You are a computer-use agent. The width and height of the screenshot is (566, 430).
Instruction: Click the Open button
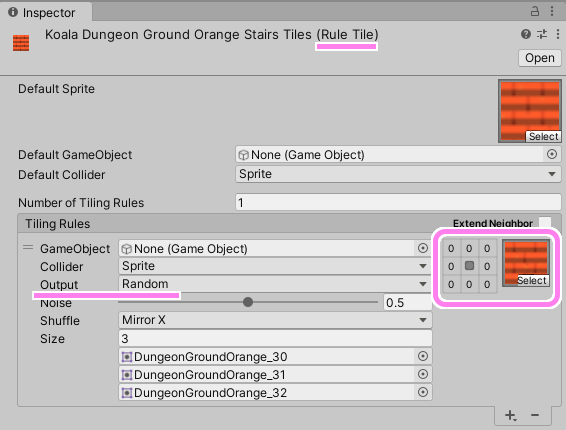pyautogui.click(x=540, y=58)
